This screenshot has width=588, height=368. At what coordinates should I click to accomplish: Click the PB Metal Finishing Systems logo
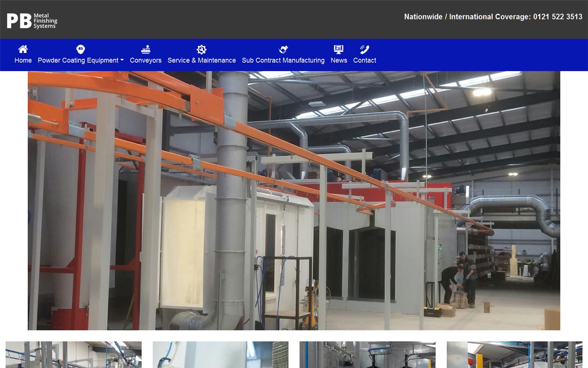tap(33, 20)
